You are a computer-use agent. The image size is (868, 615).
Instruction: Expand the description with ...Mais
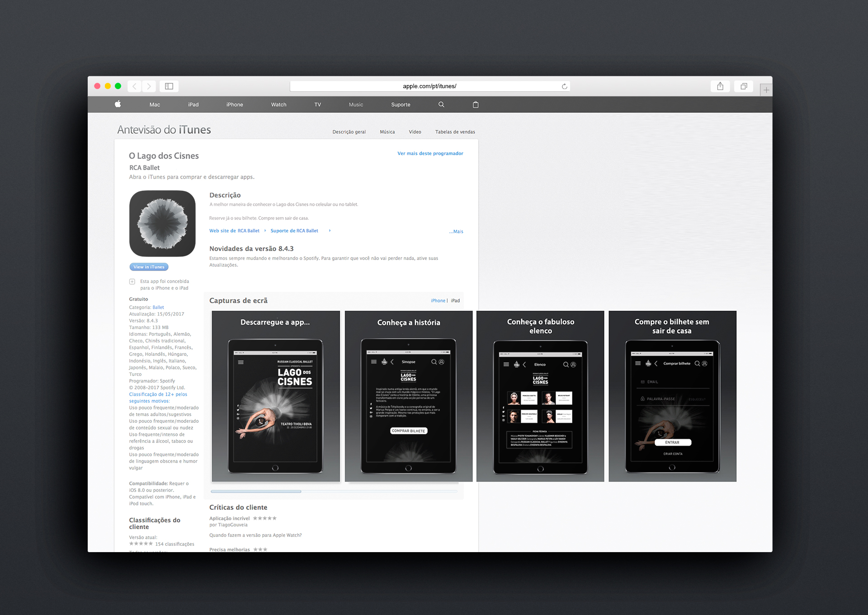tap(456, 232)
